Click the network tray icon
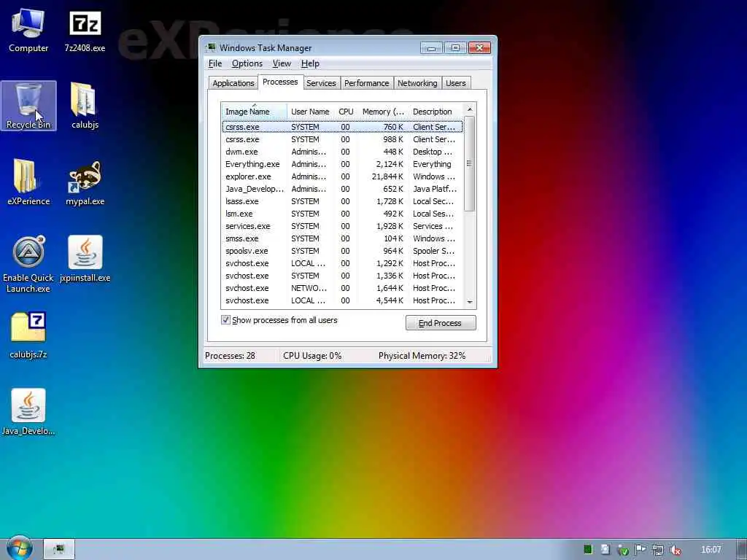This screenshot has width=747, height=560. [x=658, y=550]
